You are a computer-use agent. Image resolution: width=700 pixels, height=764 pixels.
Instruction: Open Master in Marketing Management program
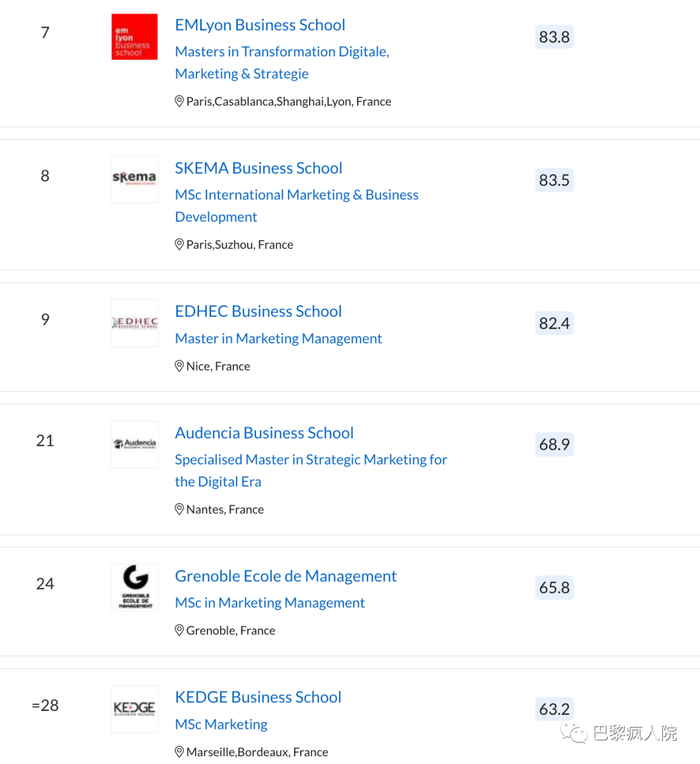278,338
